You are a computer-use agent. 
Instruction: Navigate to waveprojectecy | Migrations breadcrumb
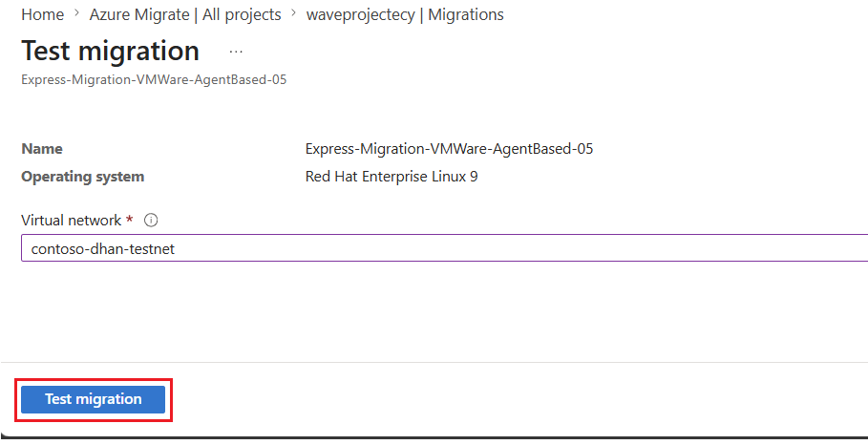point(405,15)
